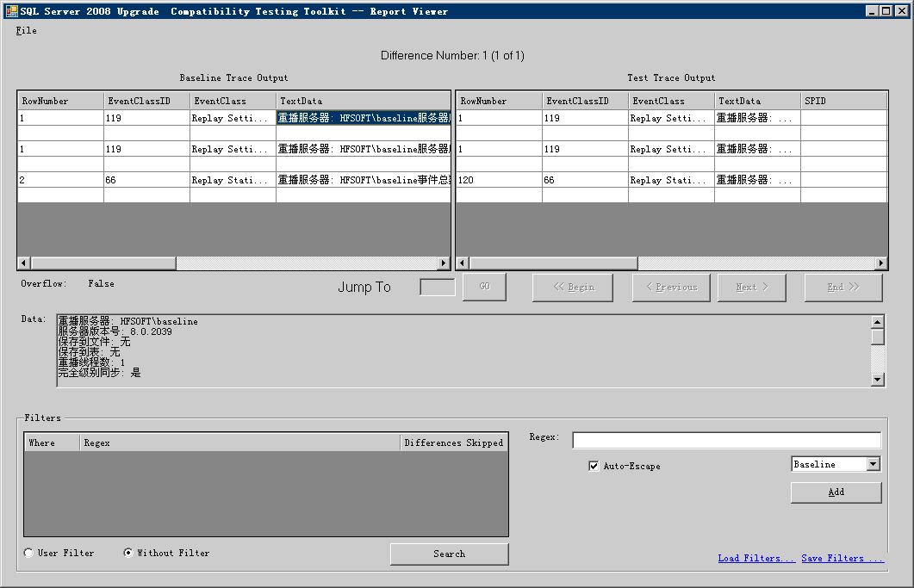Viewport: 914px width, 588px height.
Task: Click the "服务器版本号: 8.0.2039" line in Data box
Action: tap(115, 331)
